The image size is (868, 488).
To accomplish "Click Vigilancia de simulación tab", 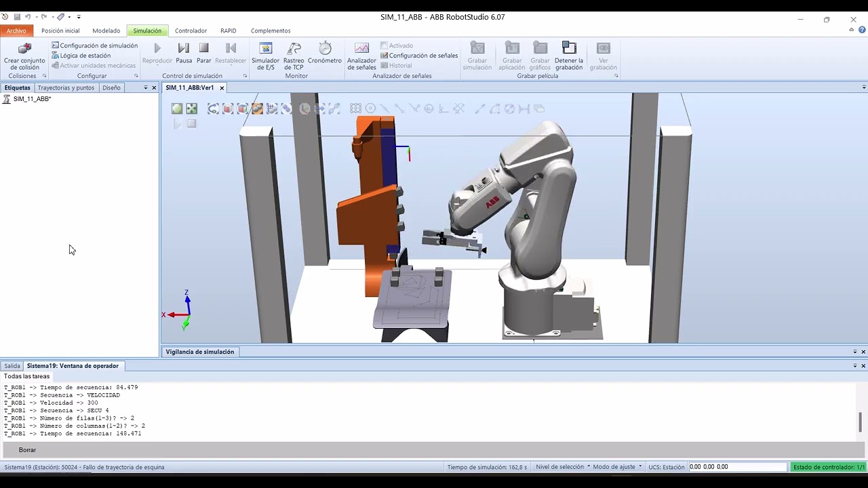I will pyautogui.click(x=199, y=352).
